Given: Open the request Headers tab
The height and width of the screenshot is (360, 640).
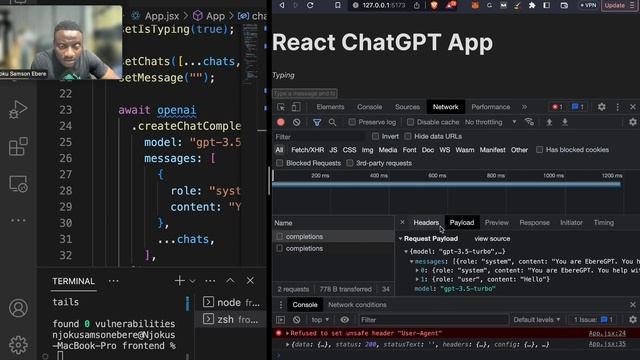Looking at the screenshot, I should tap(426, 222).
